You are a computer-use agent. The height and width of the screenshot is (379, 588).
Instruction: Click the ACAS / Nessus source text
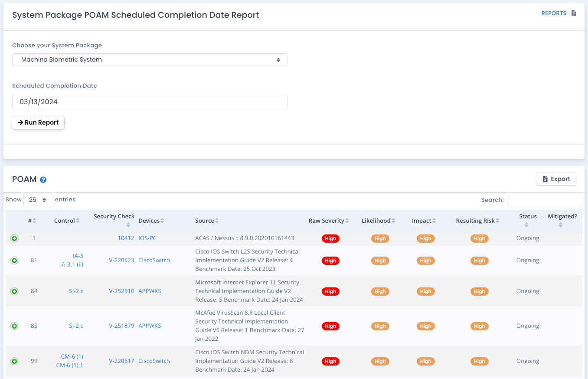click(245, 238)
